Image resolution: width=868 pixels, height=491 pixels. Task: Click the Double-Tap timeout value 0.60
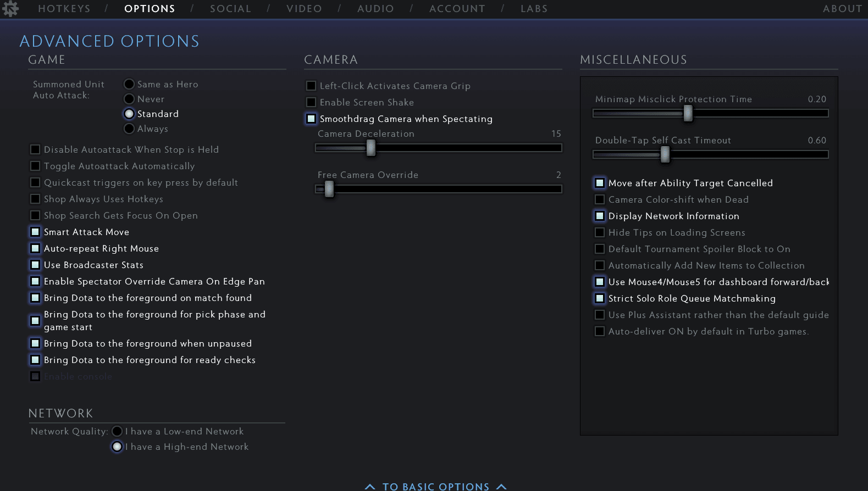tap(817, 140)
